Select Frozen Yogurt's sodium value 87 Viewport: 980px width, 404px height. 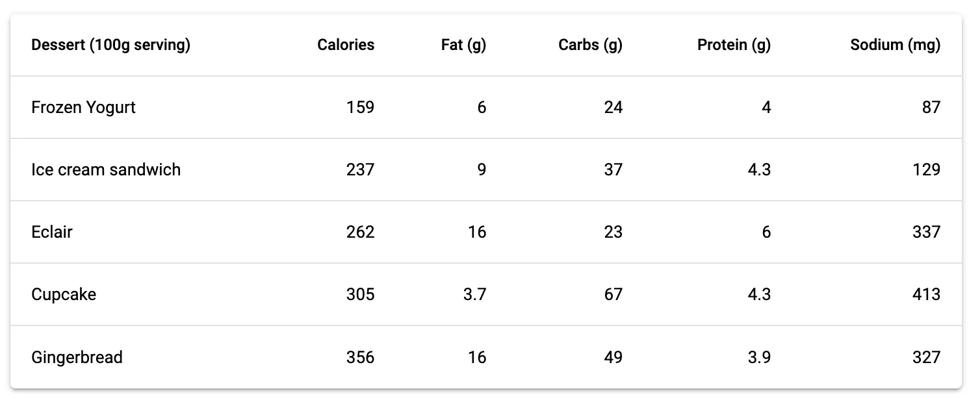pyautogui.click(x=931, y=107)
